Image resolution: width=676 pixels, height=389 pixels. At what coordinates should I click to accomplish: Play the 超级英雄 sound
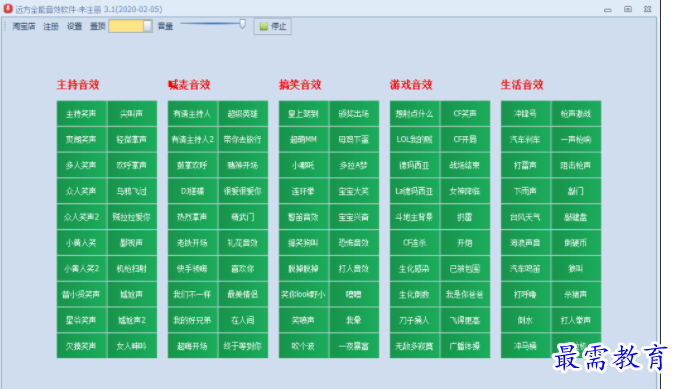[x=243, y=114]
